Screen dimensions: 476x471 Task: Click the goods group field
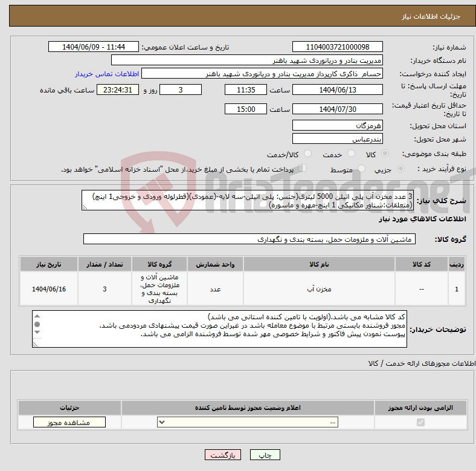click(249, 239)
